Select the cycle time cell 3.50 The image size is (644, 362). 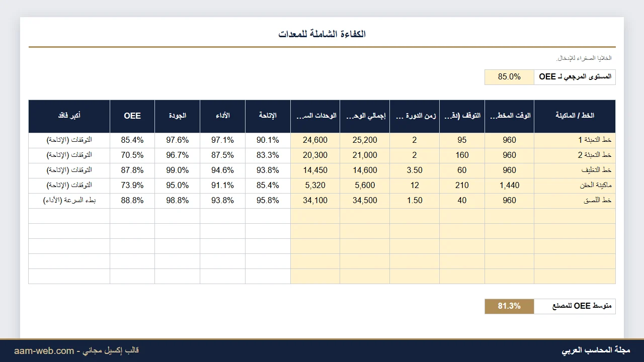pyautogui.click(x=415, y=170)
